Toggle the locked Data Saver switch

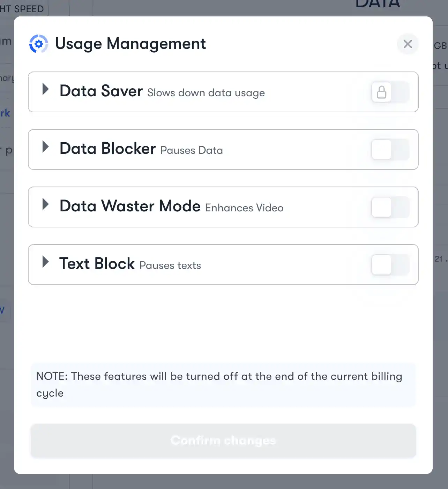point(390,92)
